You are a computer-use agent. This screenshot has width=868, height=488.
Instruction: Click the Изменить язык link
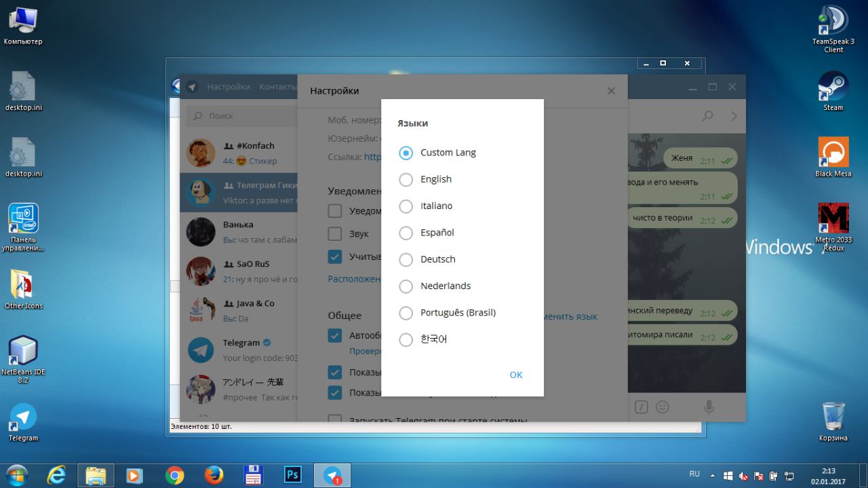pos(570,316)
